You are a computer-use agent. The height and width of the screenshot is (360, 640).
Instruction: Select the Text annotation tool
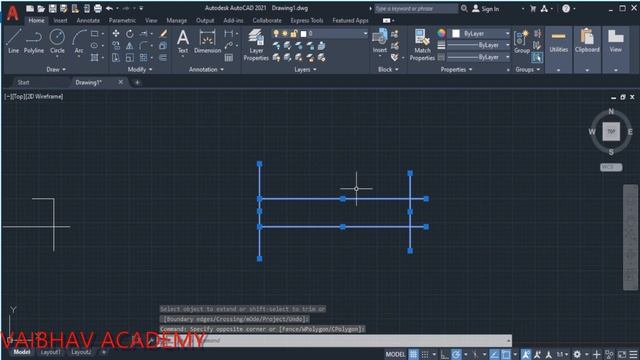pos(183,41)
